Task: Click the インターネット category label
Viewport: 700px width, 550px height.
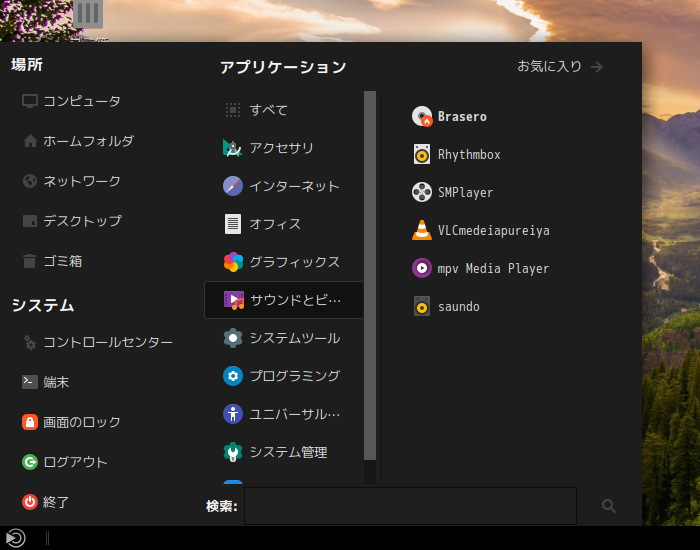Action: (x=294, y=186)
